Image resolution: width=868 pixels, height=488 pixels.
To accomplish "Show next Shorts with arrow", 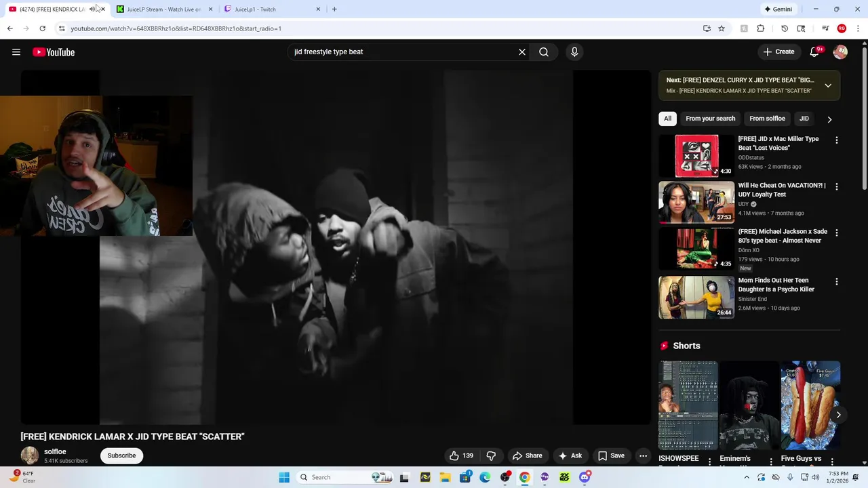I will click(x=838, y=415).
